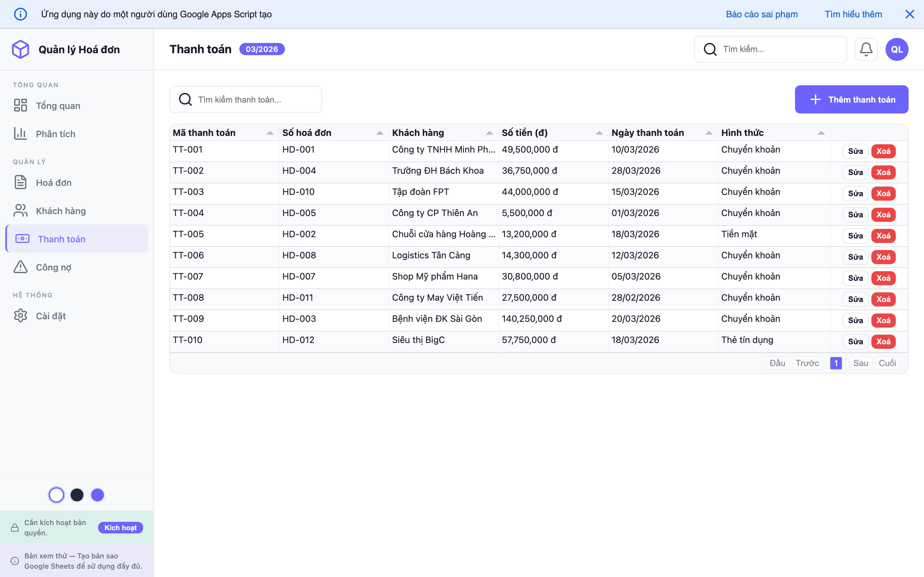Sort by the Mã thanh toán column arrow
This screenshot has width=924, height=577.
pos(271,133)
